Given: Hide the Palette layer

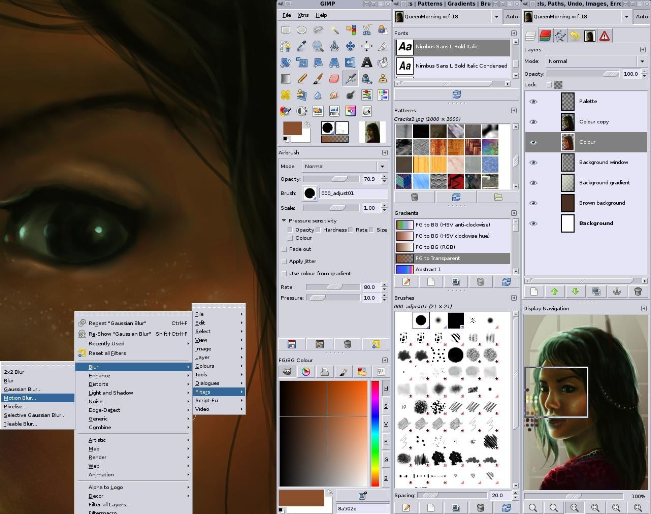Looking at the screenshot, I should pos(534,101).
